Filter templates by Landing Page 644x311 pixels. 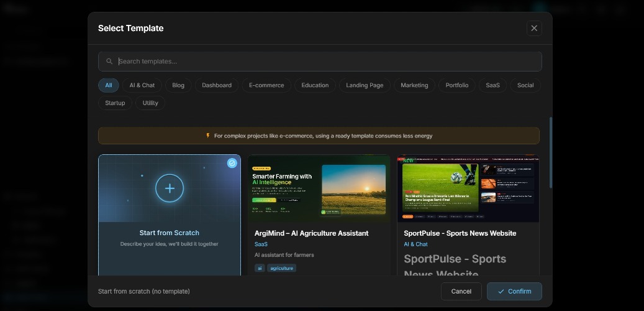click(365, 85)
